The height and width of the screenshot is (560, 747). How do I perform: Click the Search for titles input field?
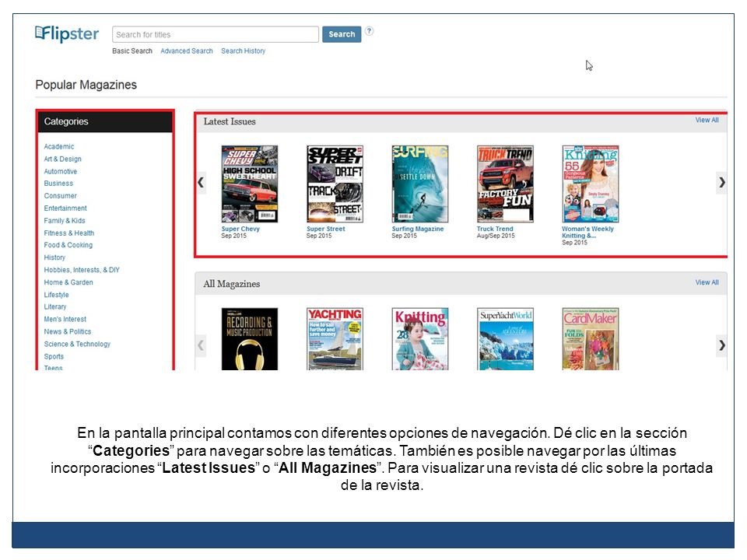point(216,34)
